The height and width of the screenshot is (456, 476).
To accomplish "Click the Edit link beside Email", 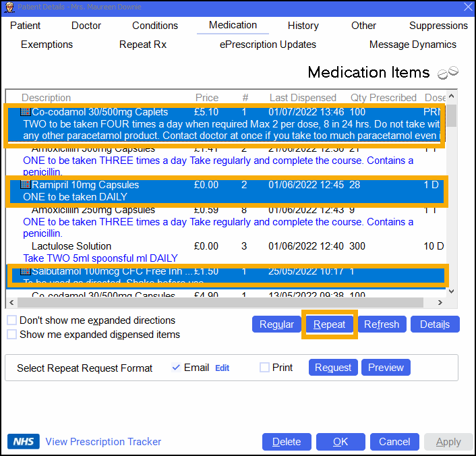I will point(222,368).
